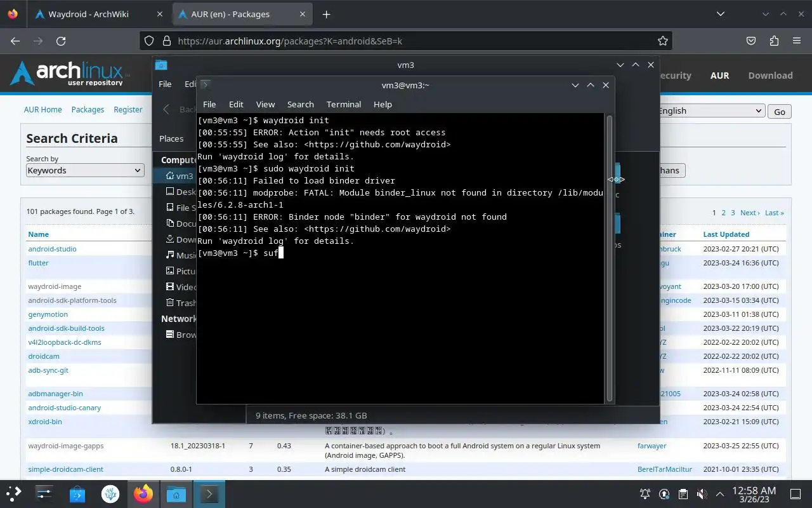Open Documents place icon in sidebar

click(x=170, y=224)
